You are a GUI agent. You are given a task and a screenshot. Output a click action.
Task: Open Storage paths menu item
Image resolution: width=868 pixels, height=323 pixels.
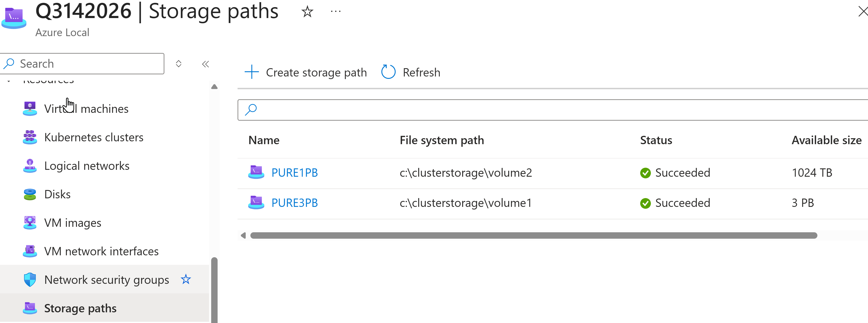coord(80,308)
